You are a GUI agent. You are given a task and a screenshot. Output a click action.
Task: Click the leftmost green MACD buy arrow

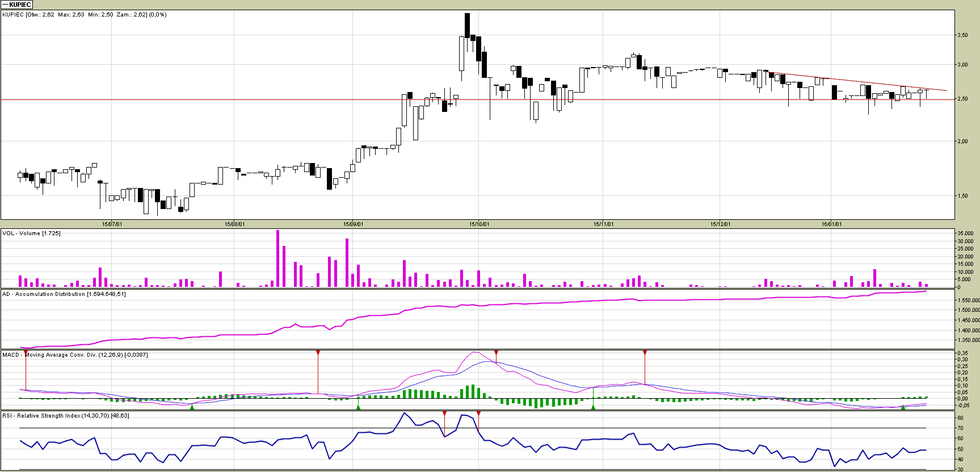(x=192, y=407)
